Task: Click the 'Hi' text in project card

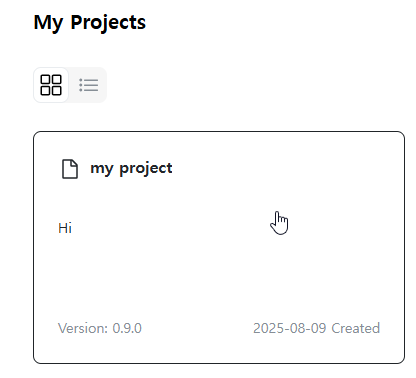Action: point(65,228)
